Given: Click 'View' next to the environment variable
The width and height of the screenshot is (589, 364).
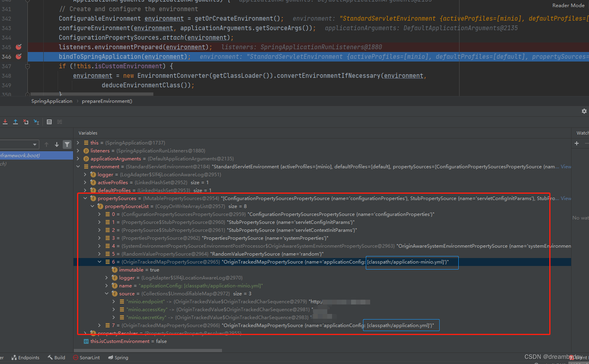Looking at the screenshot, I should click(566, 166).
